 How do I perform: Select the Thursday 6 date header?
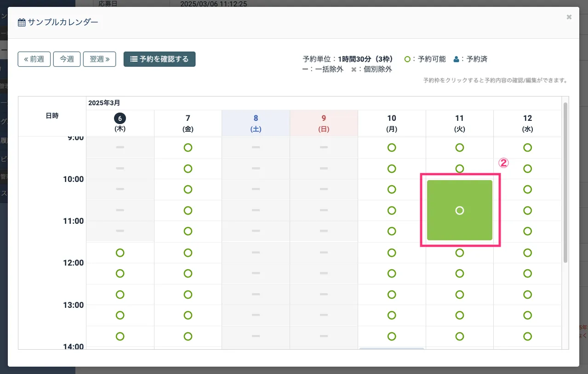coord(120,123)
